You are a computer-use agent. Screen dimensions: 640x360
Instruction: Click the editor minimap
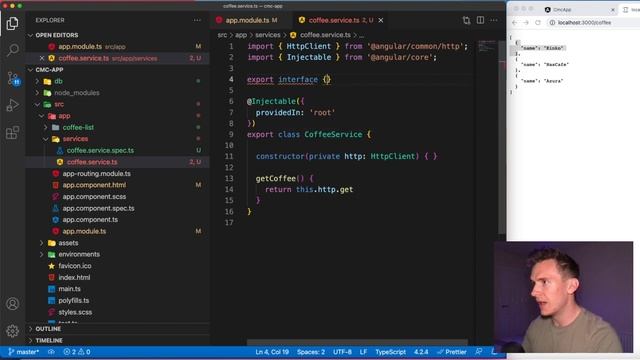pos(486,47)
